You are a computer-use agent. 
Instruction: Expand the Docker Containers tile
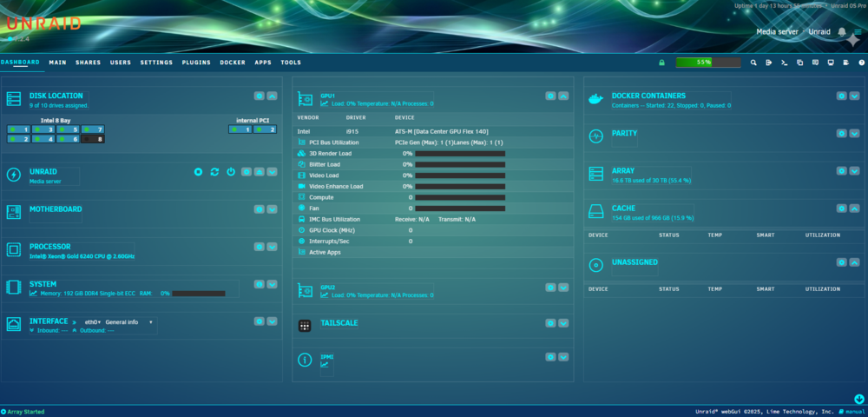coord(854,96)
